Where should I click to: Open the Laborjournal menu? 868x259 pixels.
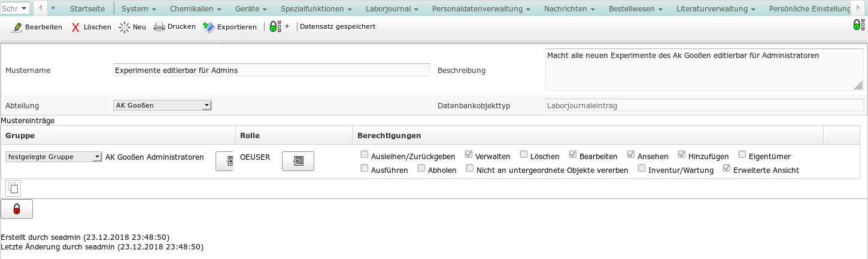(394, 9)
